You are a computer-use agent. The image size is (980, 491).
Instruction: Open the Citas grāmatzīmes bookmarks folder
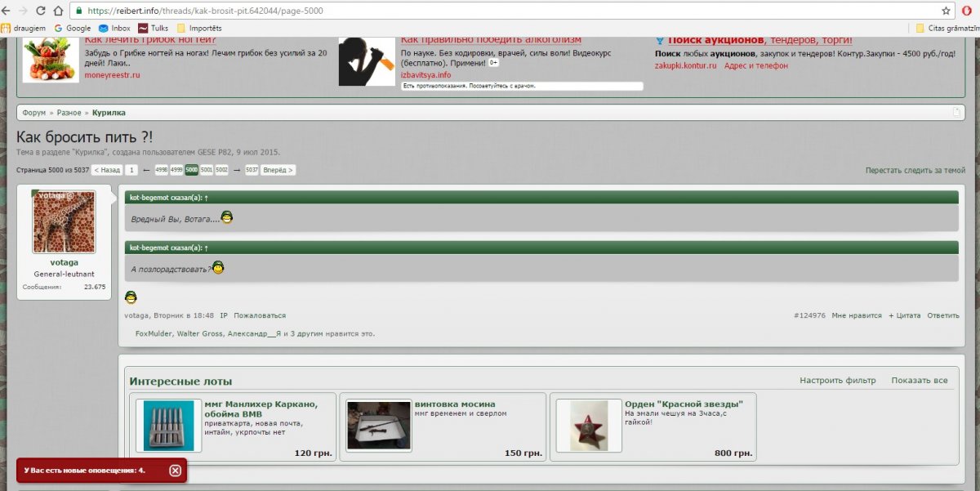pyautogui.click(x=946, y=28)
